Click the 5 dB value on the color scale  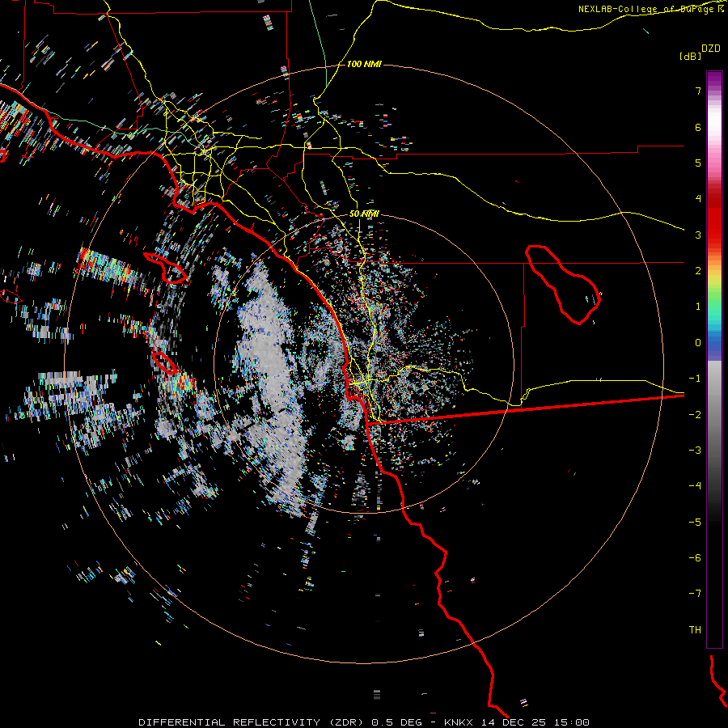(698, 163)
